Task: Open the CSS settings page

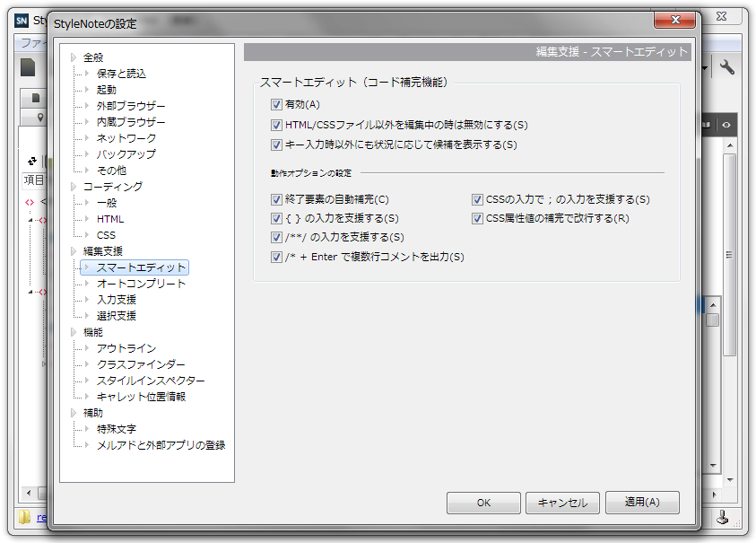Action: [108, 234]
